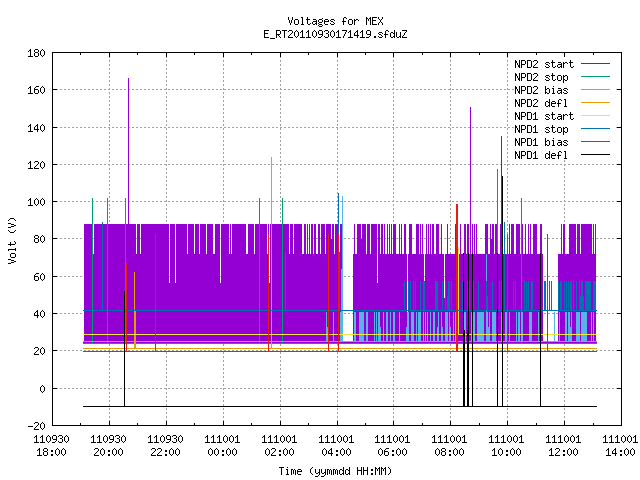Click the 'NPD2 bias' legend label
640x480 pixels.
click(541, 90)
